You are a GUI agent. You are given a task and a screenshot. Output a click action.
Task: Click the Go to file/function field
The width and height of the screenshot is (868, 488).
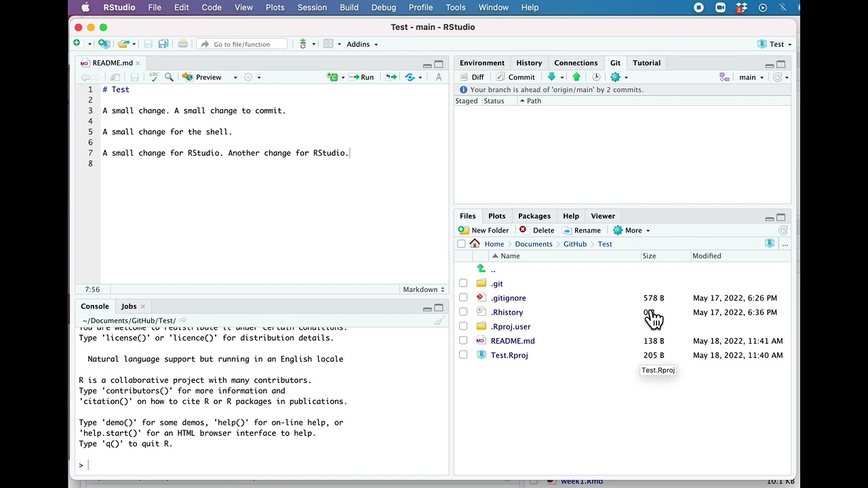[x=241, y=44]
